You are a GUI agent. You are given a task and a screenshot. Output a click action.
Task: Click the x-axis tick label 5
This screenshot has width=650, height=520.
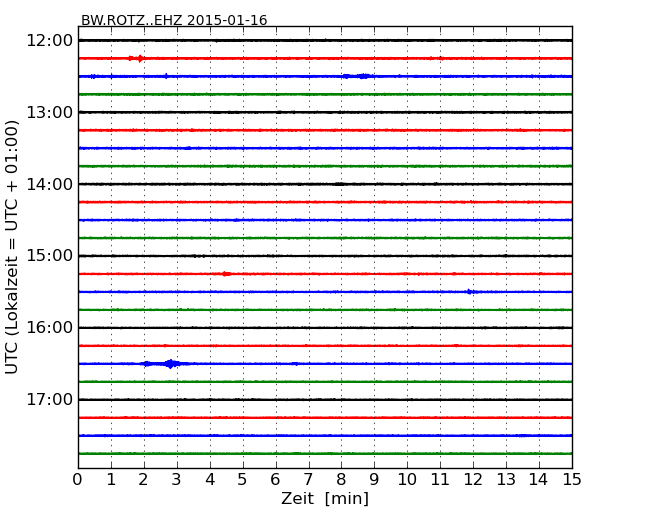point(242,480)
